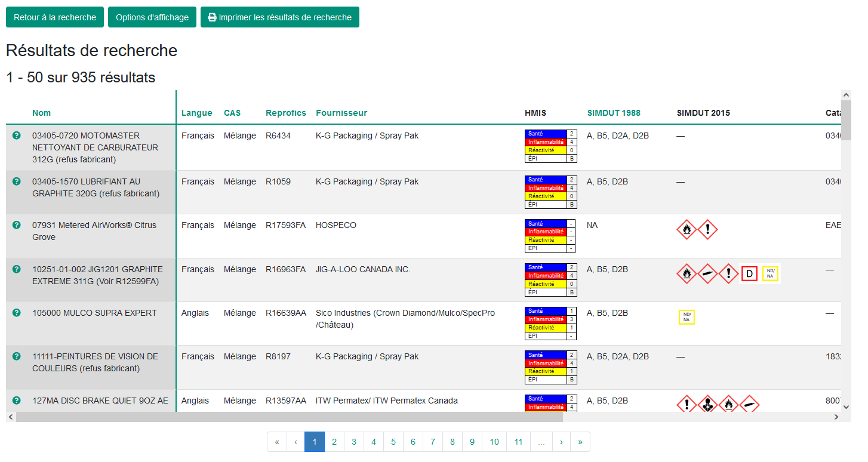
Task: Click Retour à la recherche button
Action: [x=55, y=17]
